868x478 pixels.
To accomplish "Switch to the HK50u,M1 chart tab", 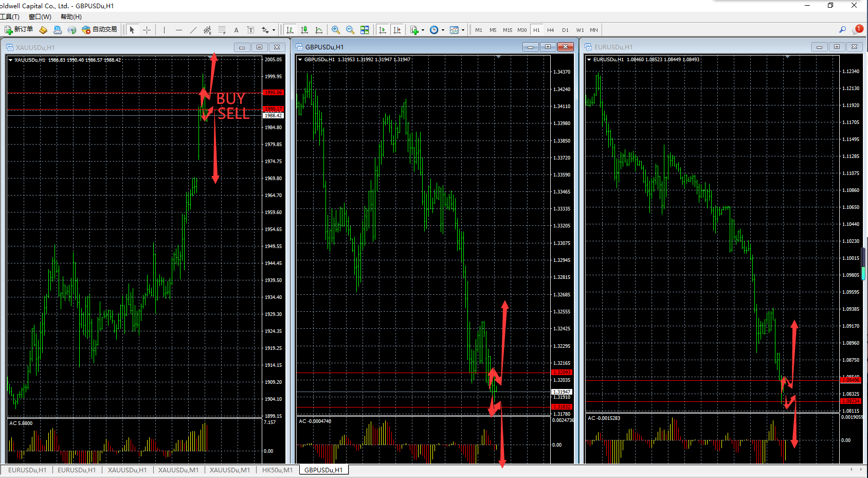I will 277,470.
